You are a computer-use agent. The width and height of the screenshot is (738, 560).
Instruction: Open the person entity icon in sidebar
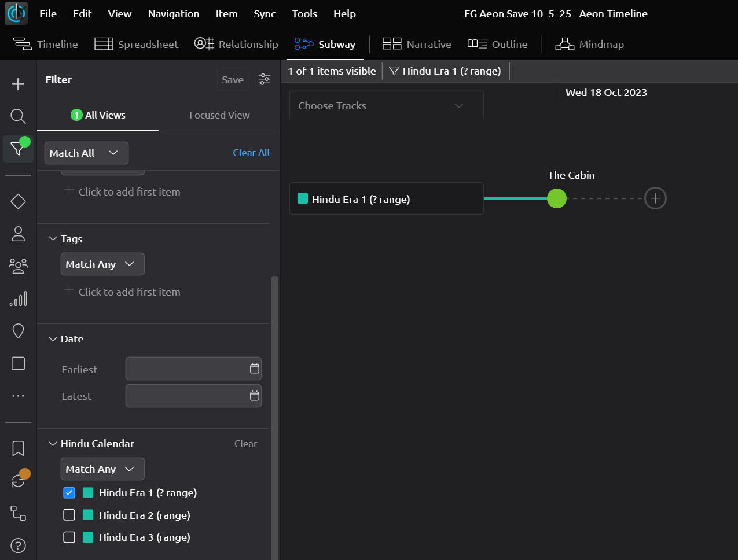(18, 234)
